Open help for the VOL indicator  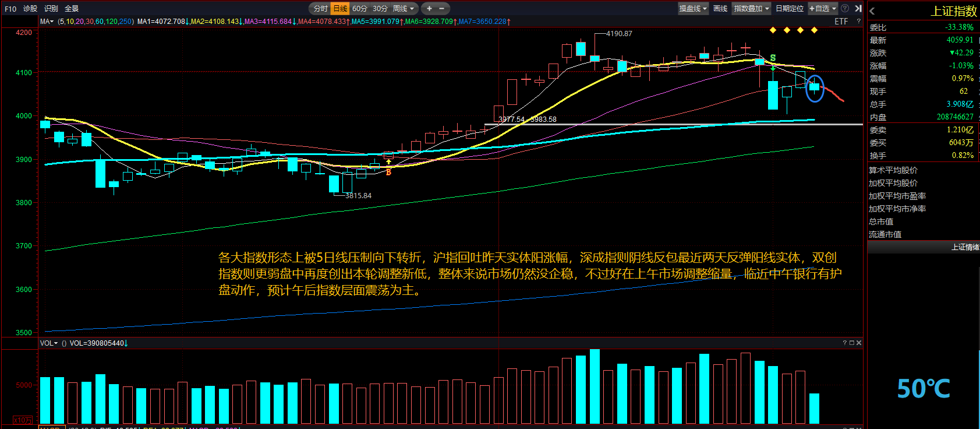[x=845, y=343]
